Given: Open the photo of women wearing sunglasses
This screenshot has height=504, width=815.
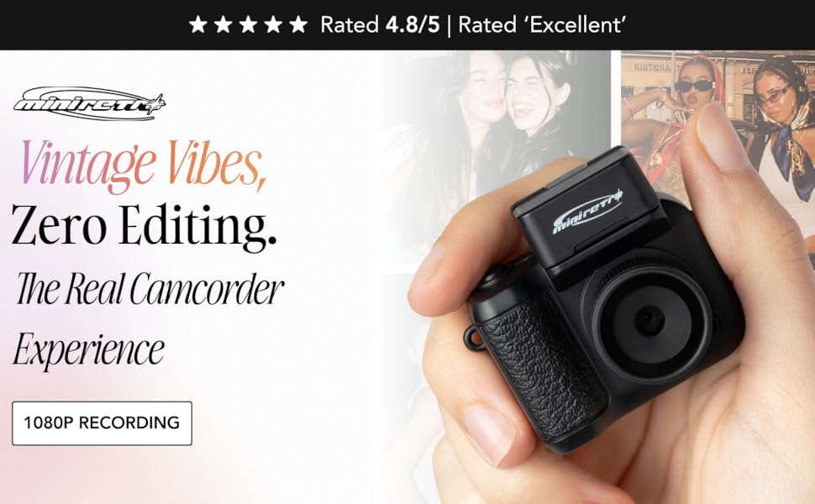Looking at the screenshot, I should (718, 119).
